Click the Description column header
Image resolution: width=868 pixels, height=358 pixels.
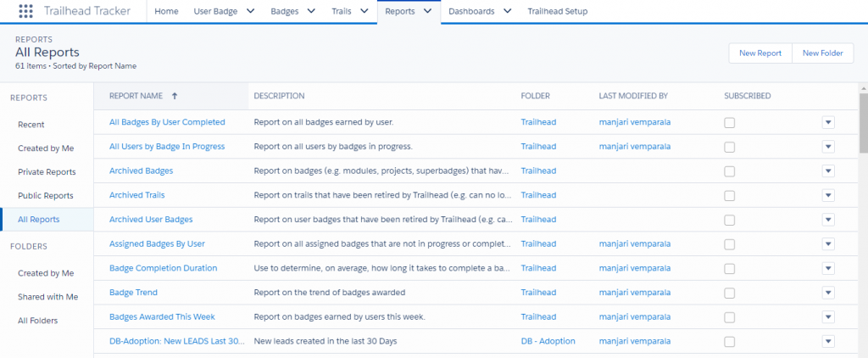(279, 96)
